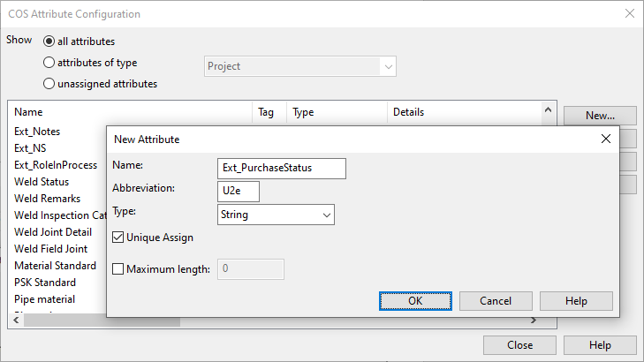The width and height of the screenshot is (644, 362).
Task: Enable the Maximum length checkbox
Action: (x=118, y=269)
